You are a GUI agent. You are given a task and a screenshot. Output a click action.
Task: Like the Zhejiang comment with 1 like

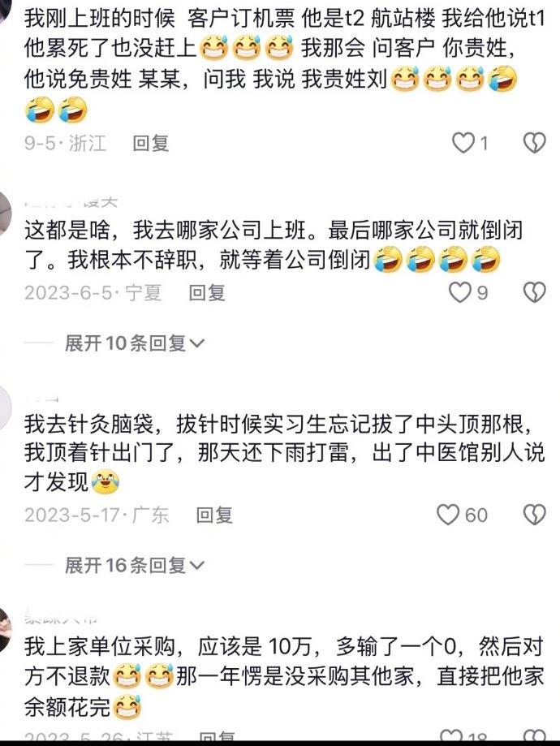click(x=463, y=143)
